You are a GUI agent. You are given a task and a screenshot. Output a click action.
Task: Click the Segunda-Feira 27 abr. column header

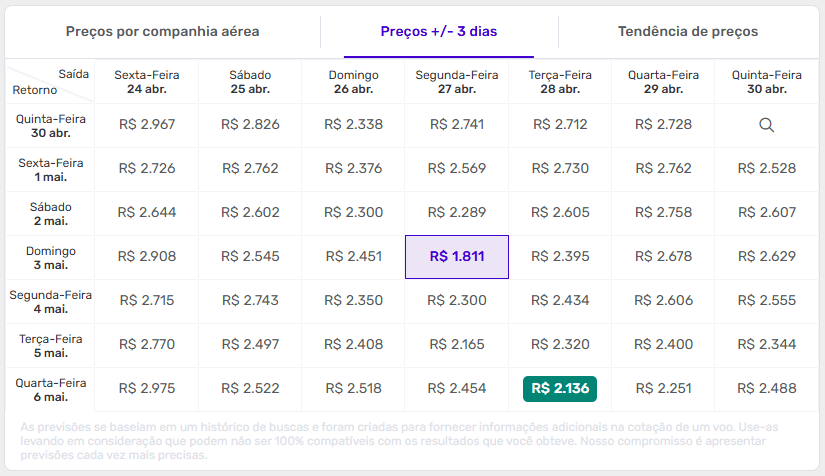click(x=457, y=81)
